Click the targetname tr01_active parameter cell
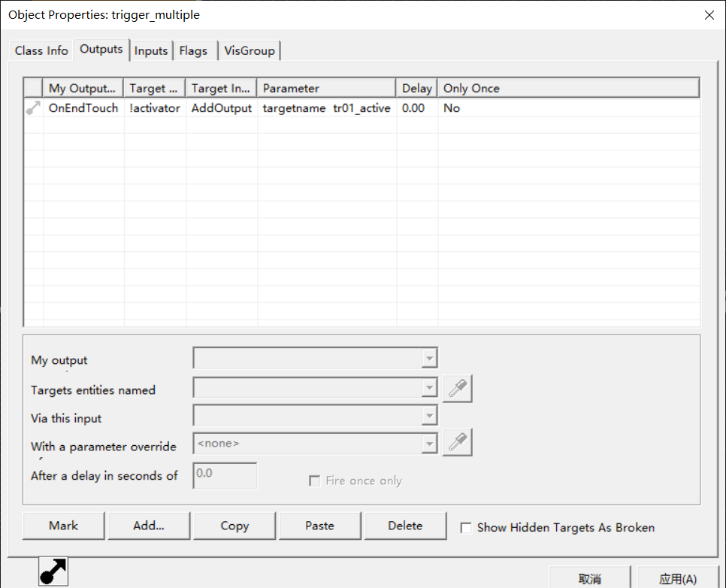 (326, 108)
